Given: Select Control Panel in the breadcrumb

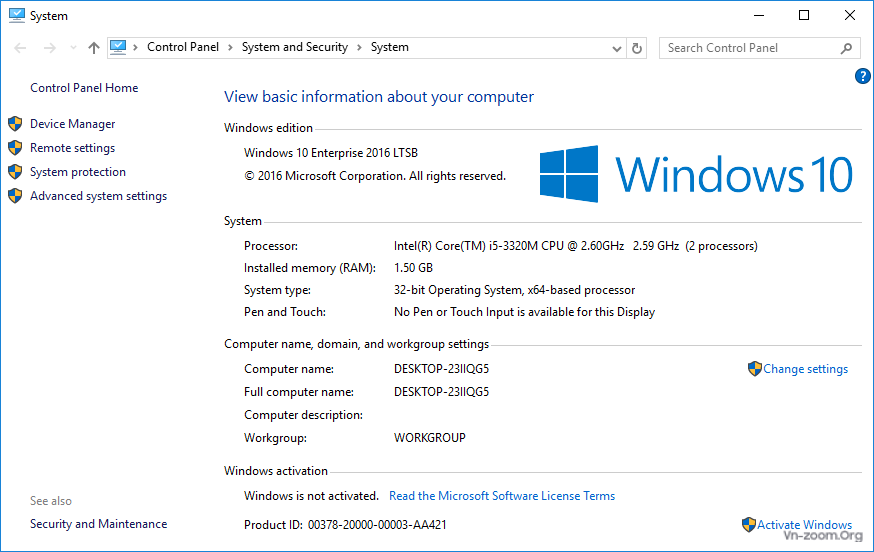Looking at the screenshot, I should click(x=183, y=47).
